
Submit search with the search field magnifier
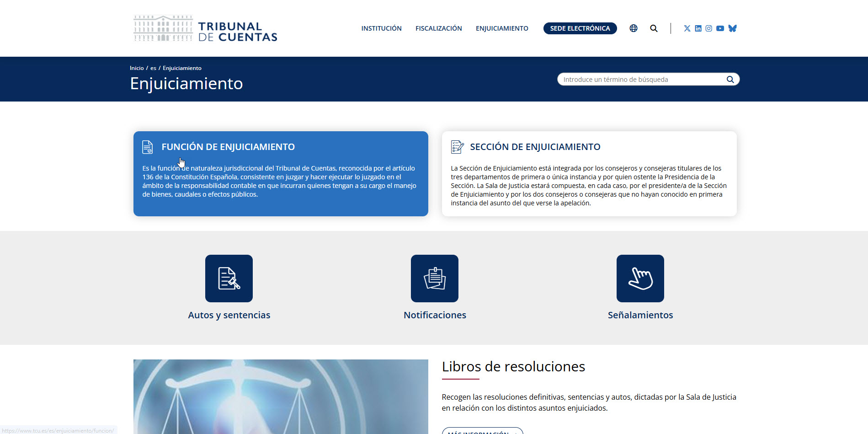click(730, 80)
